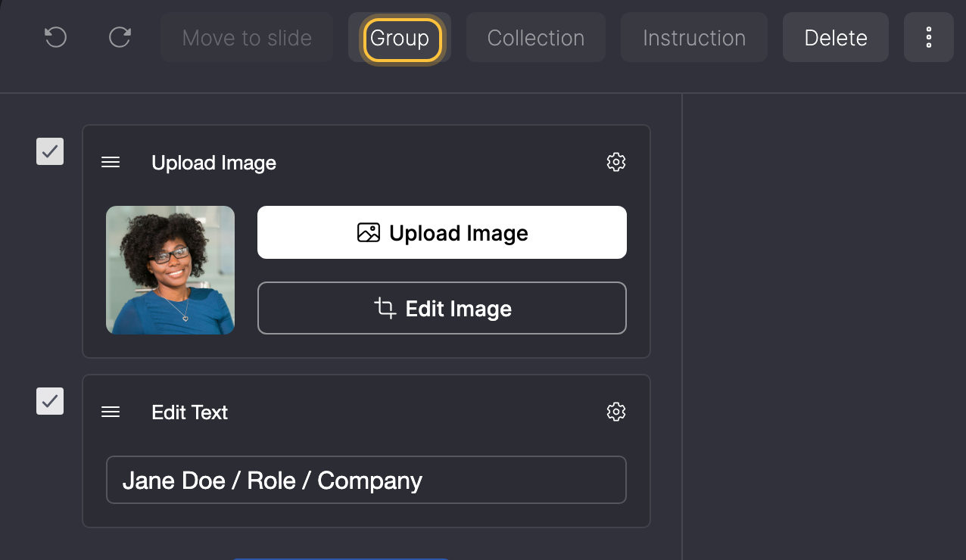The width and height of the screenshot is (966, 560).
Task: Click drag handle of Upload Image card
Action: pyautogui.click(x=111, y=163)
